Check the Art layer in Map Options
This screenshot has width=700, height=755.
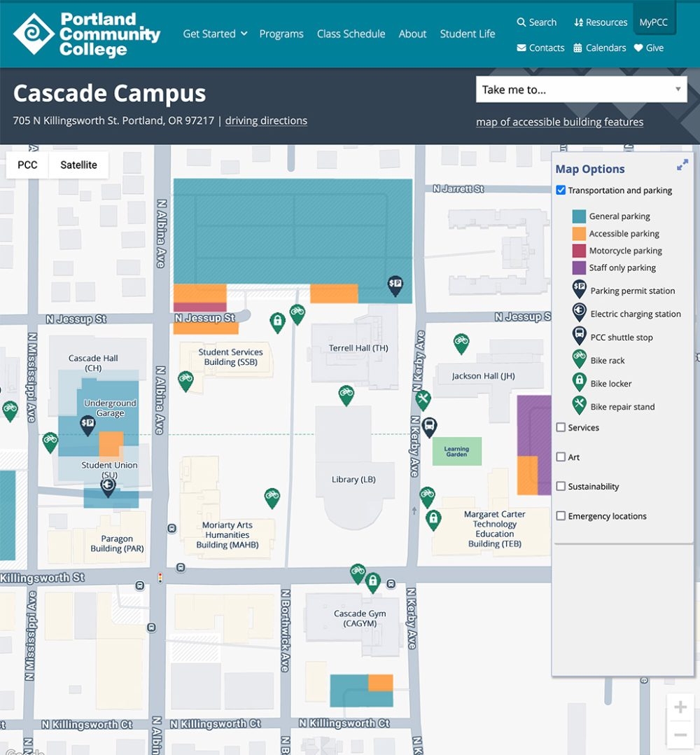pyautogui.click(x=561, y=457)
